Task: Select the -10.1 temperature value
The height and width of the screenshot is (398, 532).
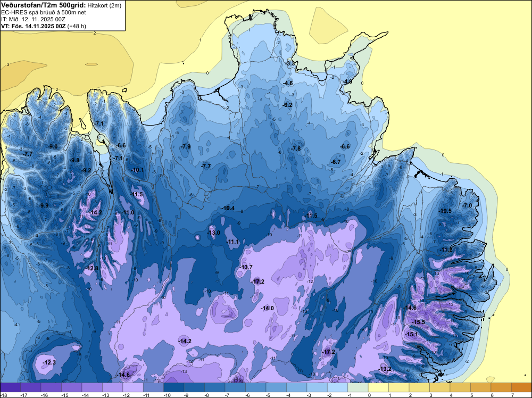Action: 137,170
